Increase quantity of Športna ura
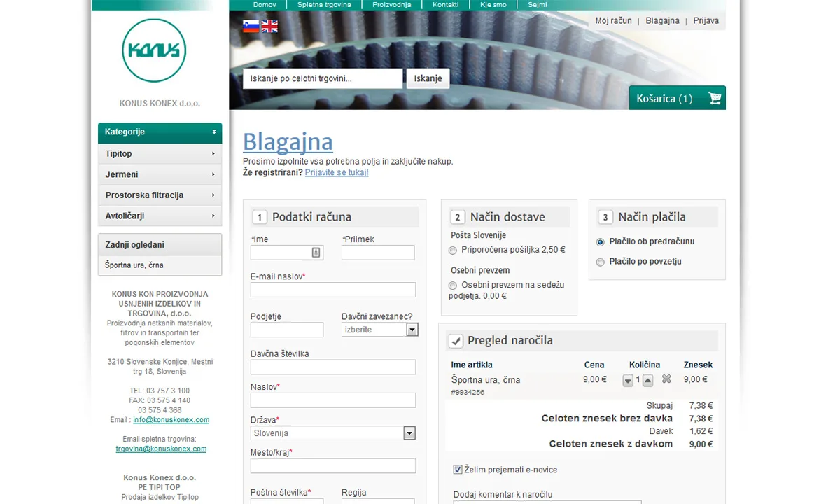This screenshot has height=504, width=819. [x=647, y=380]
